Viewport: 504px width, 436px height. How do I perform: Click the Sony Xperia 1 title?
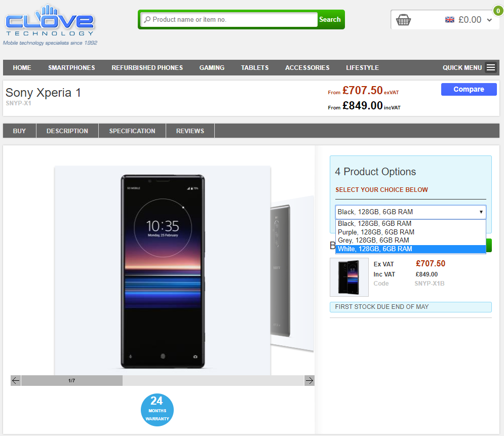43,93
